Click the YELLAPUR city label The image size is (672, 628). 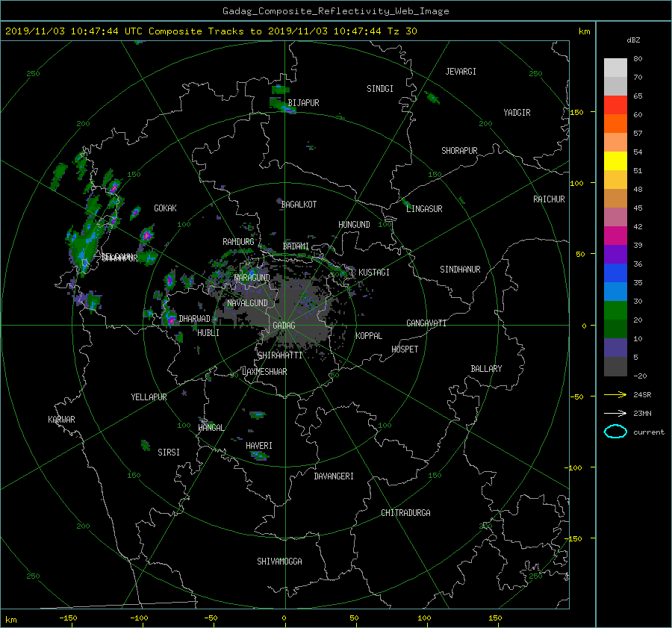pyautogui.click(x=149, y=397)
